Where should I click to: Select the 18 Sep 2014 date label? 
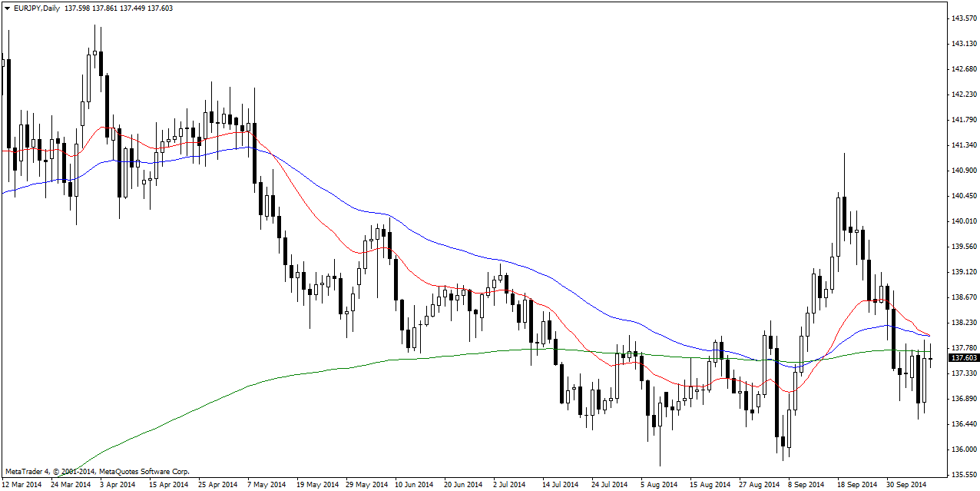[856, 484]
